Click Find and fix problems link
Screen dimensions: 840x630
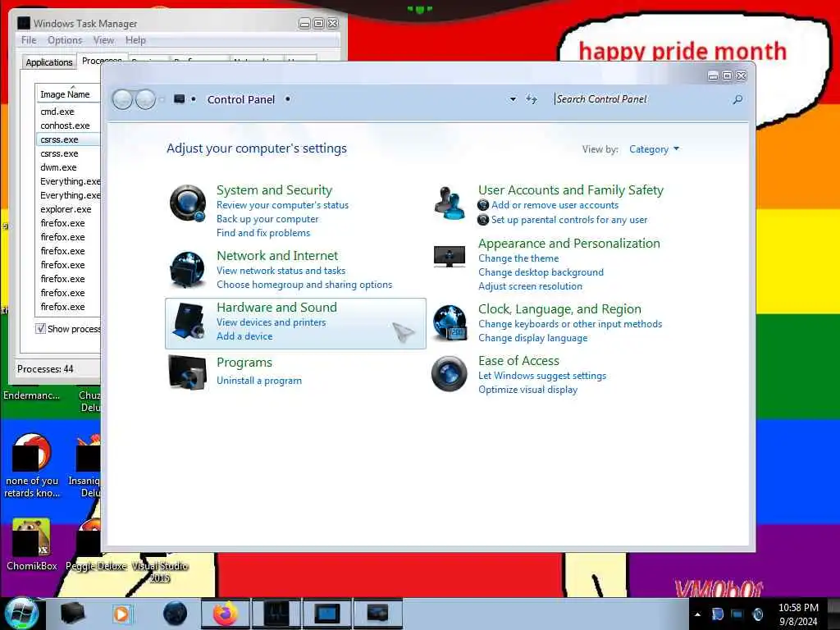pos(263,233)
